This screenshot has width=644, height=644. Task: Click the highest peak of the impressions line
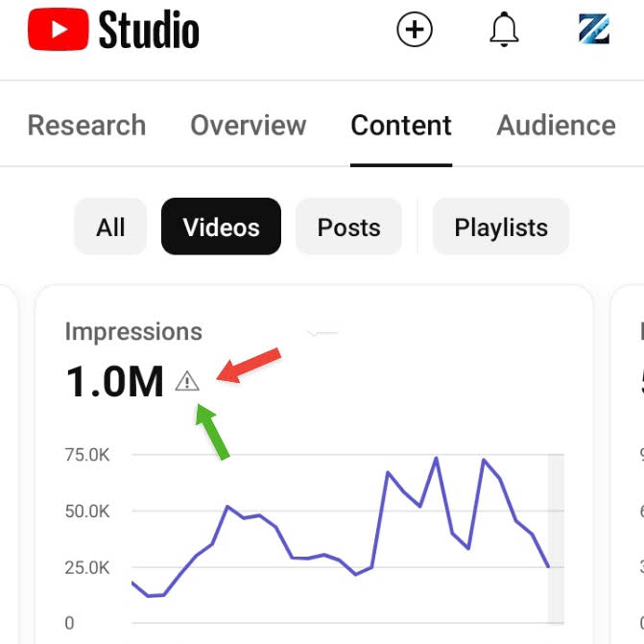click(436, 458)
